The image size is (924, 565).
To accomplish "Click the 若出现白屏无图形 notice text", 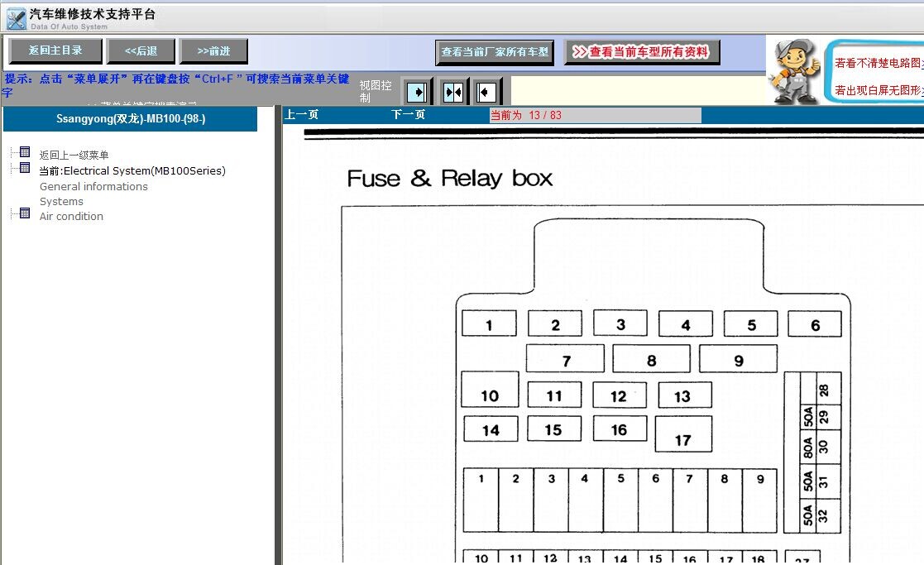I will click(x=879, y=90).
